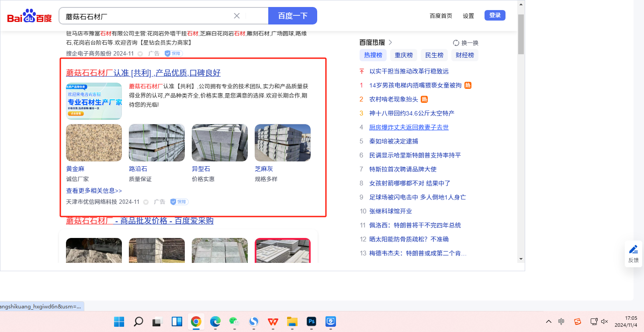
Task: Go to 百度首页
Action: [x=441, y=16]
